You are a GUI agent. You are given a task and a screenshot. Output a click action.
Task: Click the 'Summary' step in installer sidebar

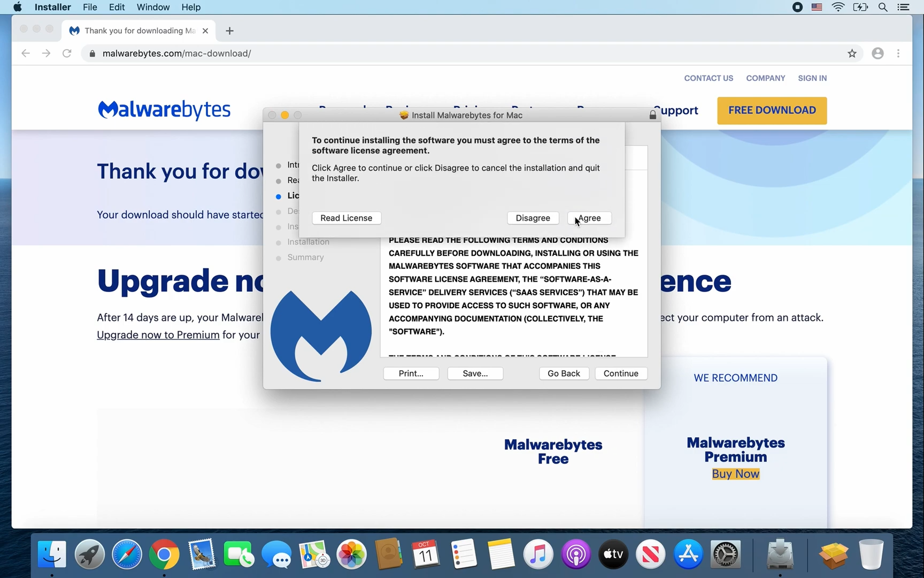pyautogui.click(x=305, y=257)
